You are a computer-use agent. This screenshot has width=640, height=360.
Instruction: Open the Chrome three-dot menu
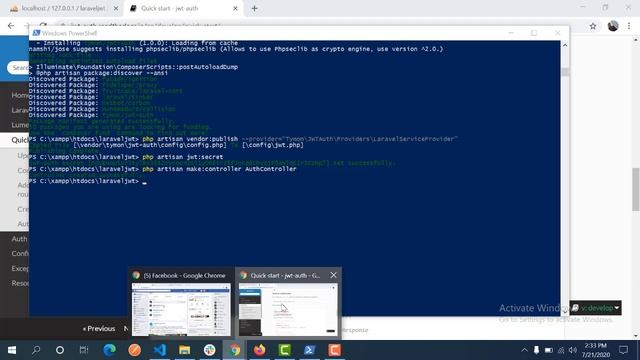(629, 26)
